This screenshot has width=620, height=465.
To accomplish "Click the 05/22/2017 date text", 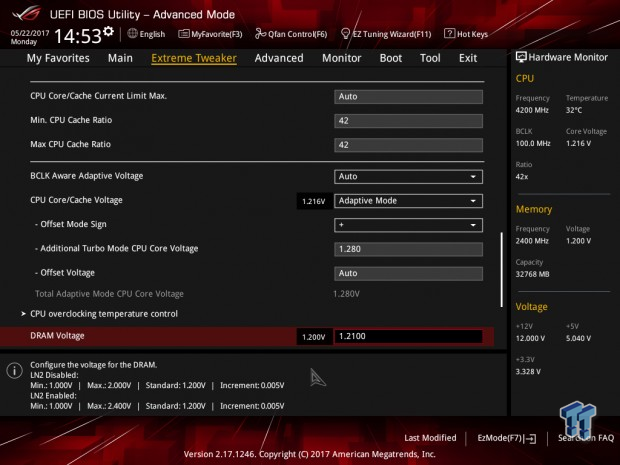I will pyautogui.click(x=30, y=33).
